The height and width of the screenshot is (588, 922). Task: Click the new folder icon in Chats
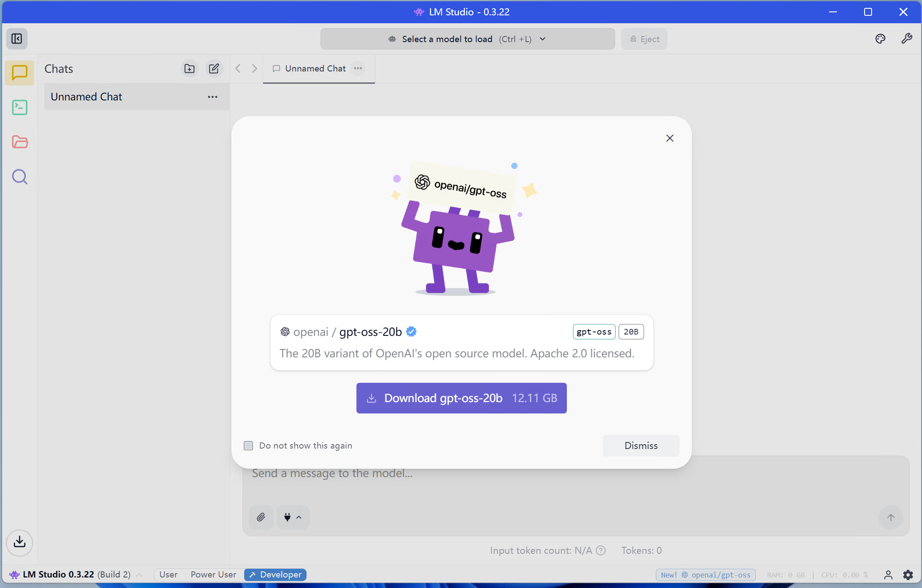[189, 68]
